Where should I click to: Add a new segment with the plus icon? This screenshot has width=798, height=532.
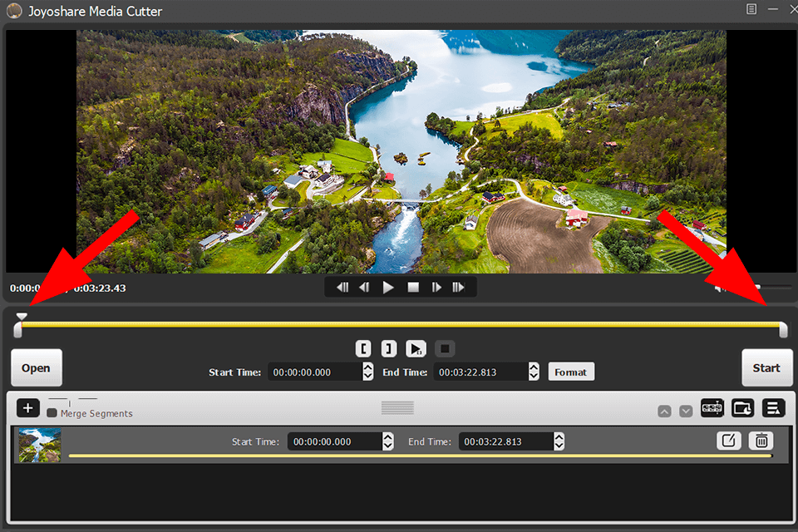coord(27,408)
